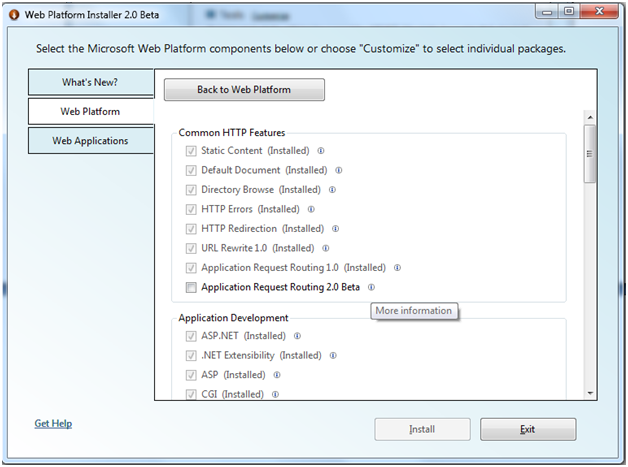
Task: Click the Application Request Routing 1.0 checkbox
Action: click(191, 268)
